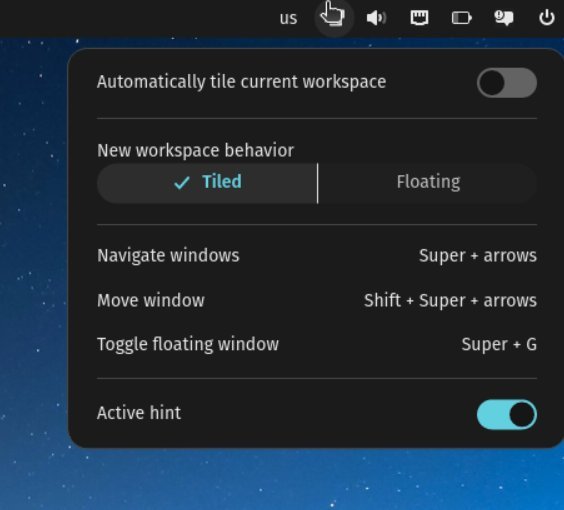Open the volume speaker icon
The width and height of the screenshot is (564, 510).
[x=376, y=18]
